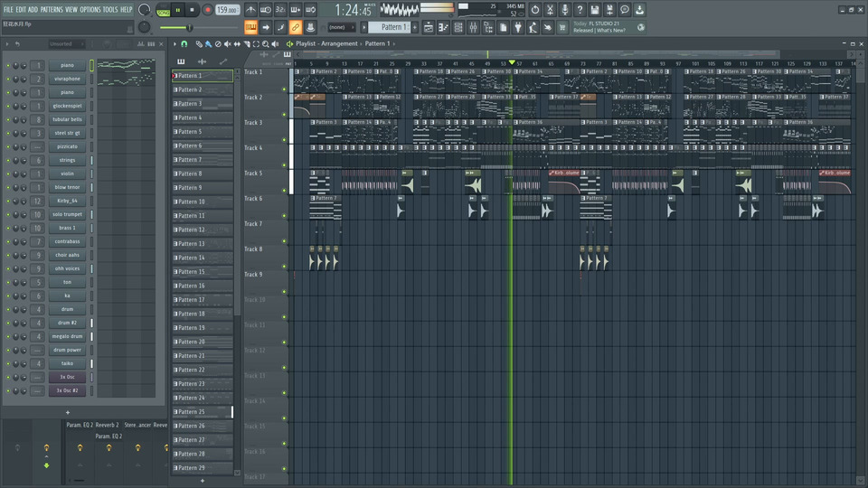Open the (none) snap selector dropdown
Screen dimensions: 868x488
[x=340, y=27]
